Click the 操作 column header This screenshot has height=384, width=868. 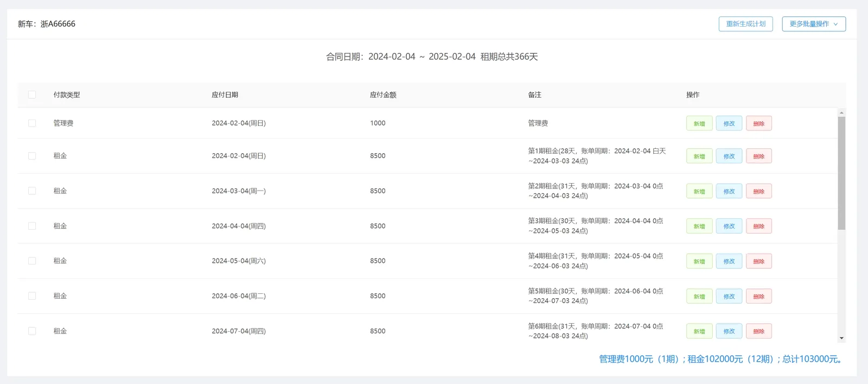pos(693,95)
